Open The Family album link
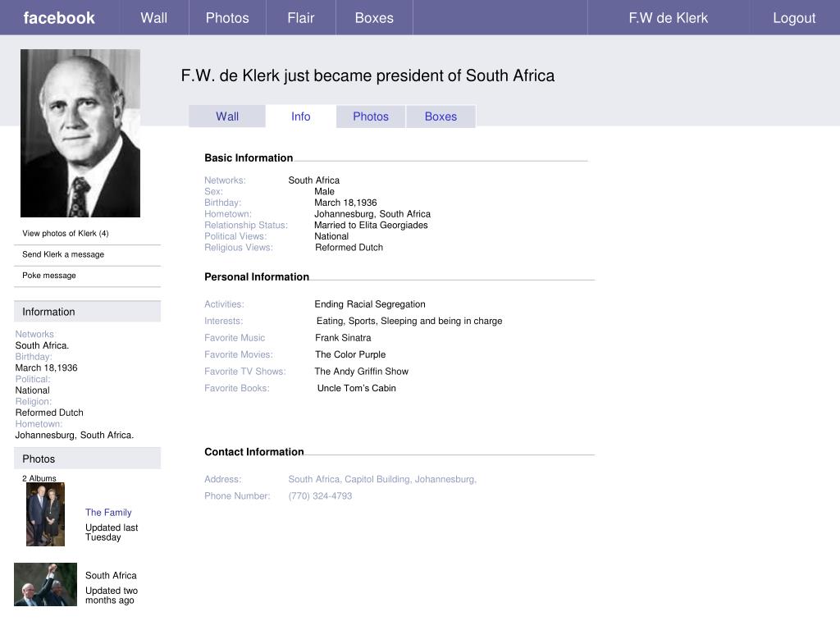 tap(108, 512)
